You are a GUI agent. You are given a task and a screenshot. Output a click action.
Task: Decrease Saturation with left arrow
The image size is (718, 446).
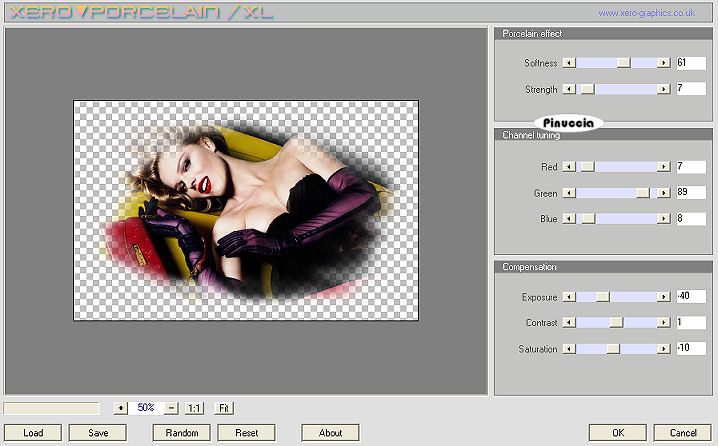click(569, 349)
